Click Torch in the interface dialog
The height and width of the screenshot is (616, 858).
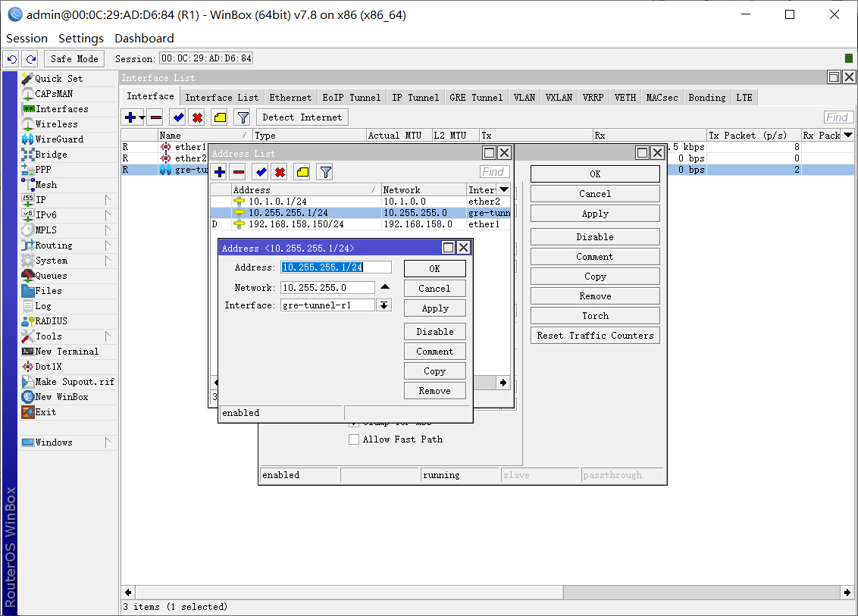pyautogui.click(x=595, y=316)
